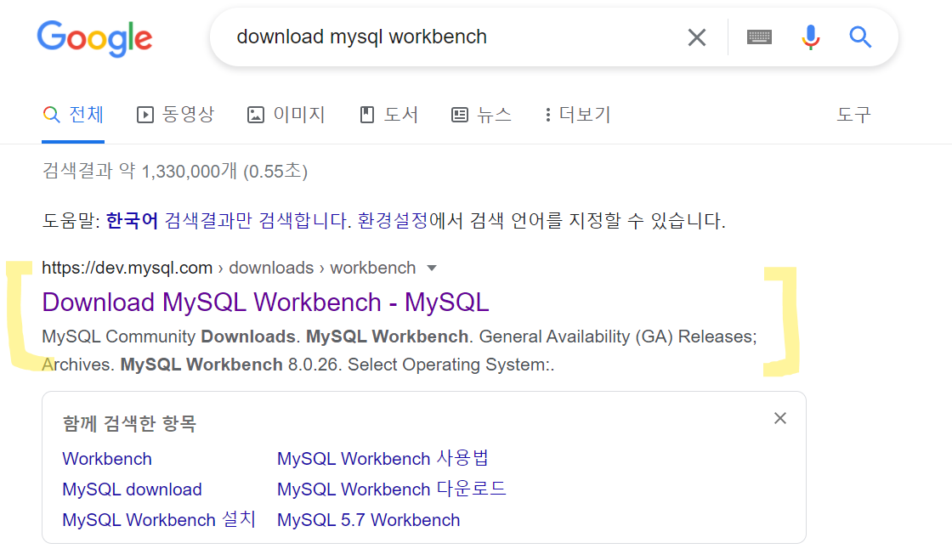
Task: Open the 더보기 more menu
Action: (x=577, y=115)
